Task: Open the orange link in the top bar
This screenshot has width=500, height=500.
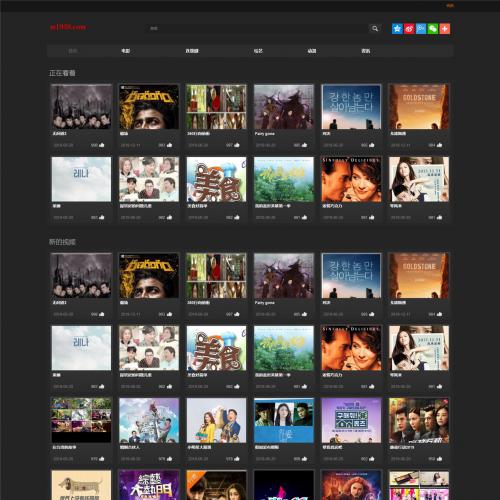Action: click(450, 5)
